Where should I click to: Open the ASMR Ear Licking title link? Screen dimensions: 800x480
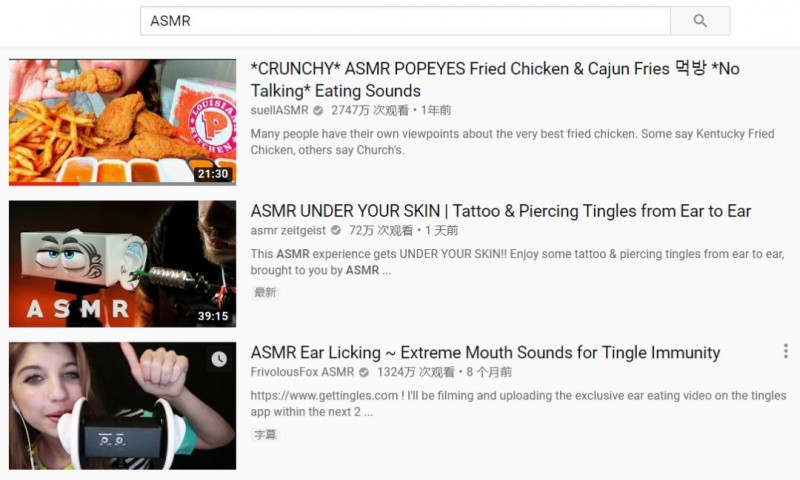(485, 352)
